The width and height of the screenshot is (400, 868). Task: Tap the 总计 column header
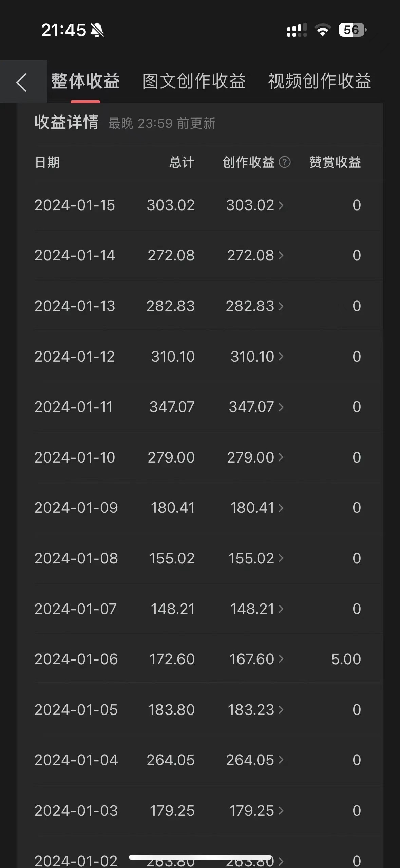pos(182,162)
